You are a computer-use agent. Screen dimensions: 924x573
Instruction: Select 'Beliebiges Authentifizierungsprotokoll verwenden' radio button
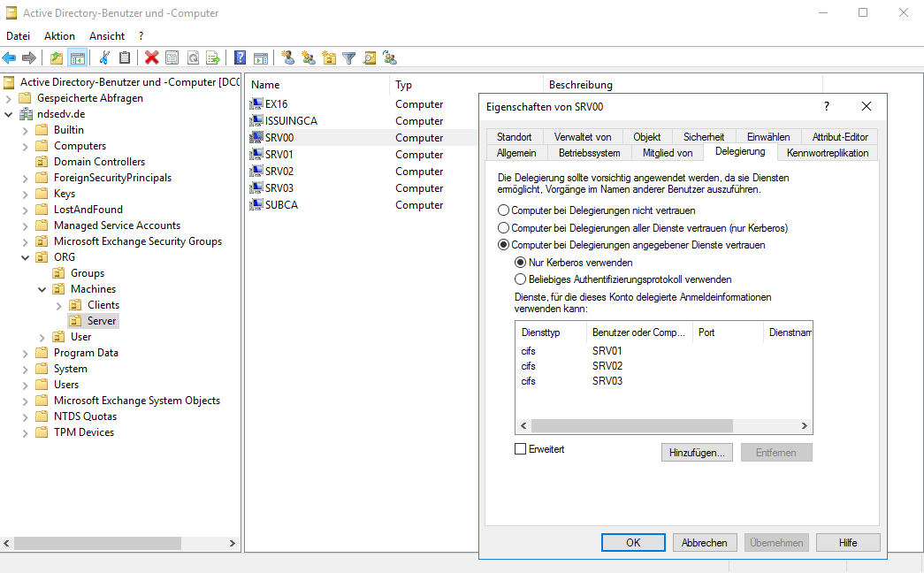521,279
